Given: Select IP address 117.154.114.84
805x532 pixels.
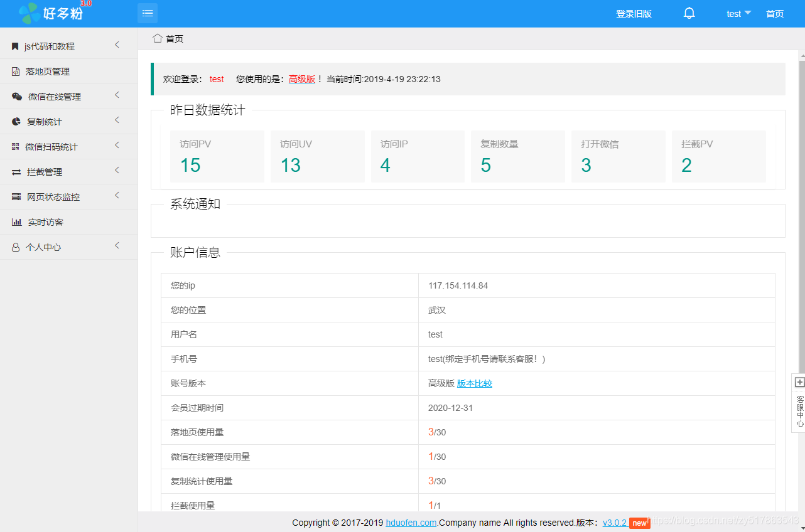Looking at the screenshot, I should [x=458, y=285].
